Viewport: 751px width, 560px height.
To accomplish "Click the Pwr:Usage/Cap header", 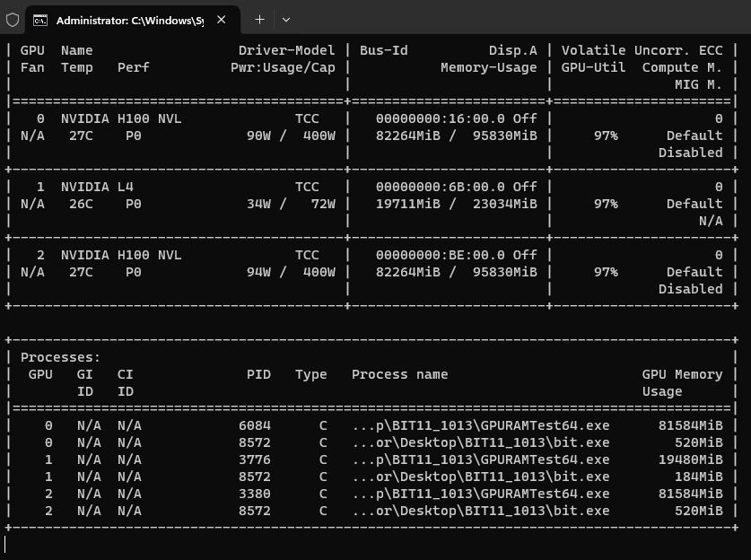I will (283, 67).
